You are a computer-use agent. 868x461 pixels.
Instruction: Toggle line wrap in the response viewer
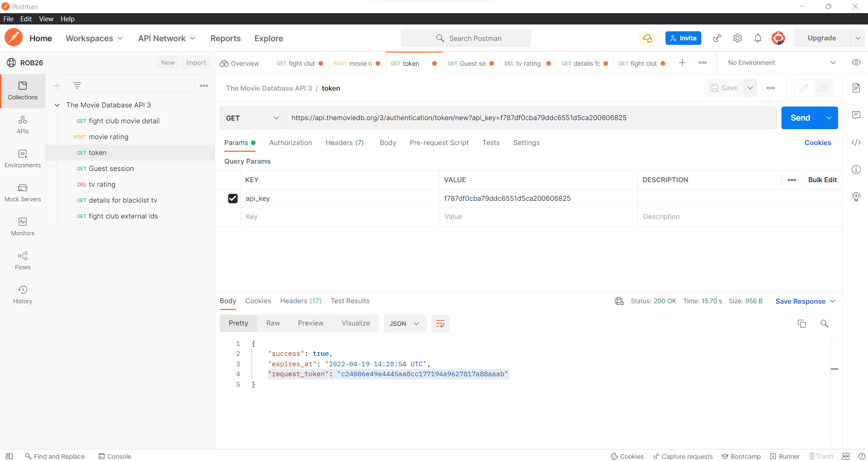(x=439, y=323)
